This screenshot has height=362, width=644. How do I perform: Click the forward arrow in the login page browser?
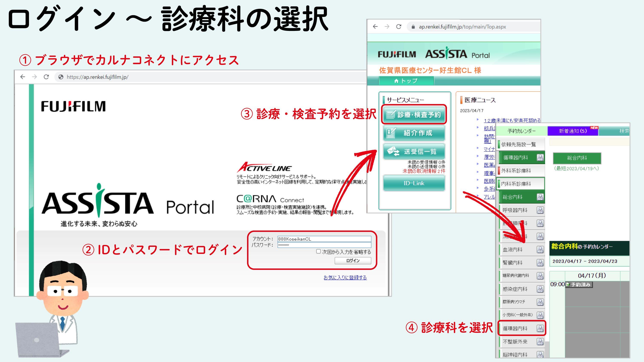[35, 77]
